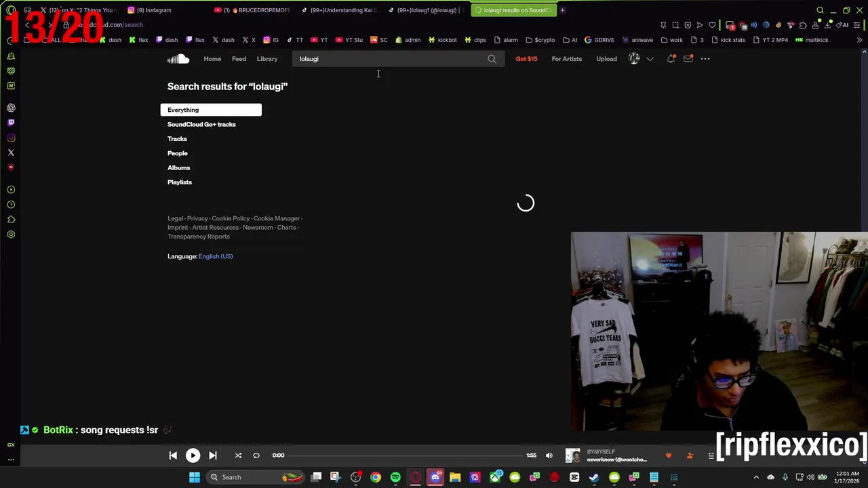868x488 pixels.
Task: Click the SoundCloud logo in the header
Action: click(x=178, y=59)
